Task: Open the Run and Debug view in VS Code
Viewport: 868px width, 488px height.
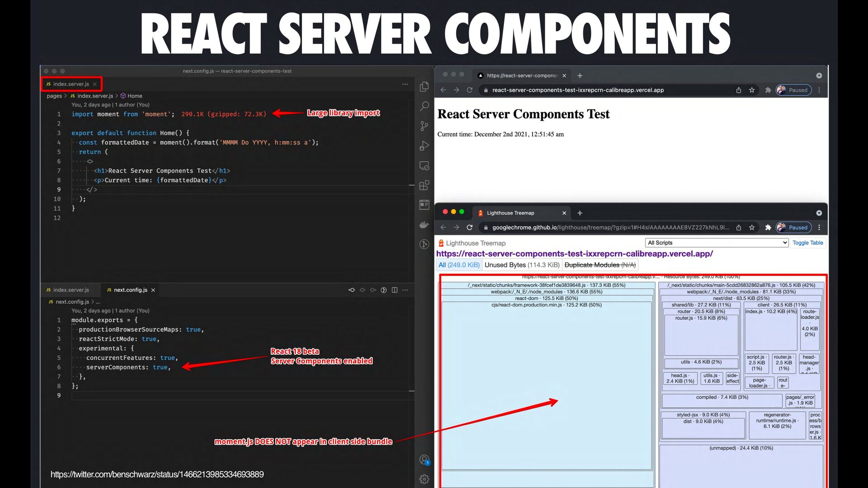Action: (424, 146)
